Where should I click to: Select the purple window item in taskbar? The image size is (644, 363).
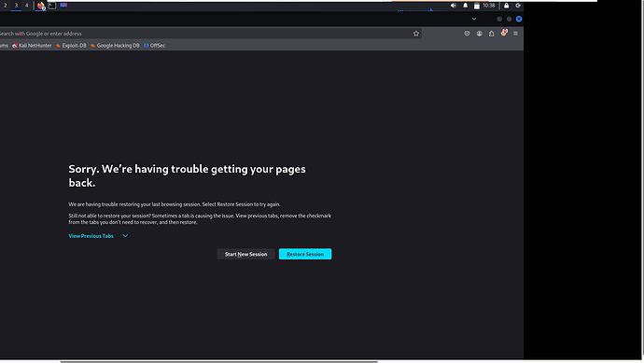(x=63, y=5)
